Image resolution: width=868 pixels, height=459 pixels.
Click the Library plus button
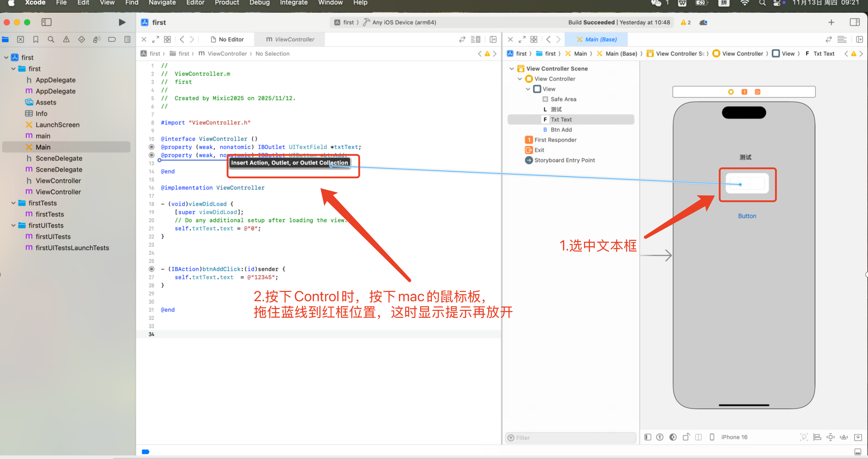coord(831,22)
